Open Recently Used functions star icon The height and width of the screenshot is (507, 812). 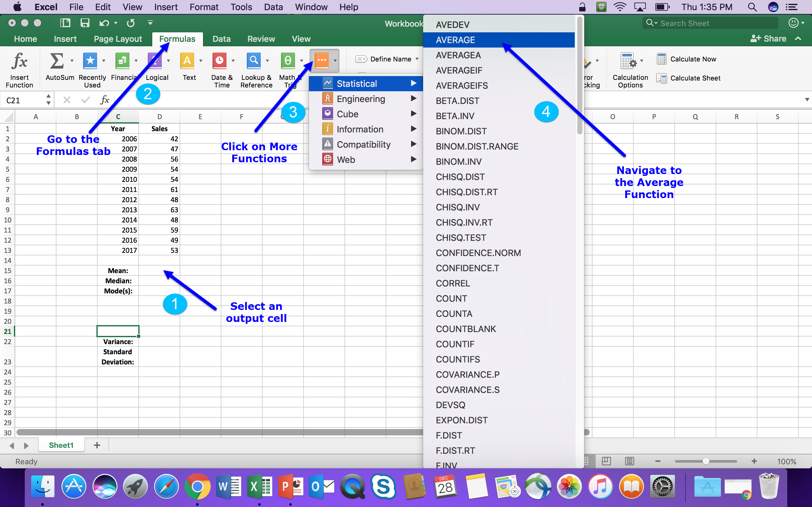[90, 61]
